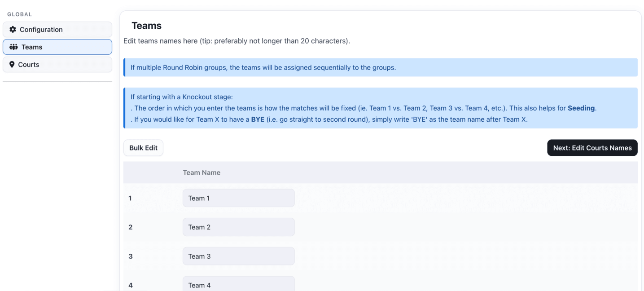Click the bold BYE word in the notice

[x=258, y=120]
